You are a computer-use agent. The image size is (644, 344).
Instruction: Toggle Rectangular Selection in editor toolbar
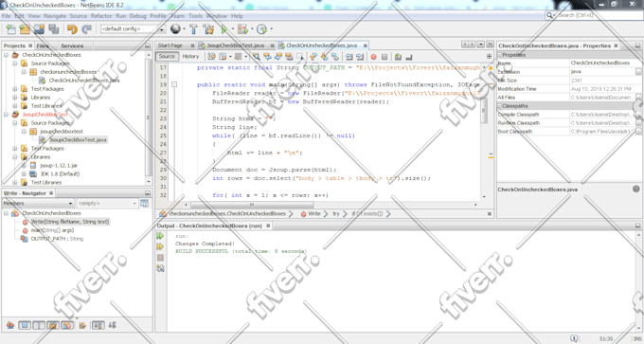(x=300, y=57)
